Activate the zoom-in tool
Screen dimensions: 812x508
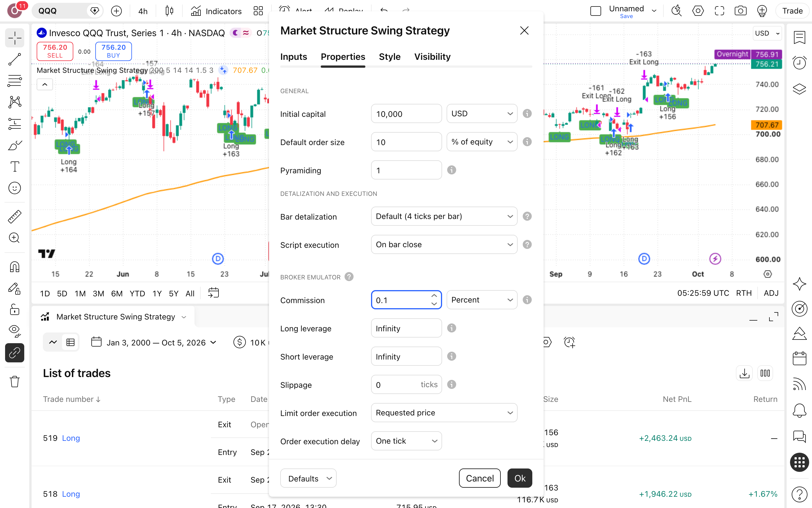pos(14,238)
